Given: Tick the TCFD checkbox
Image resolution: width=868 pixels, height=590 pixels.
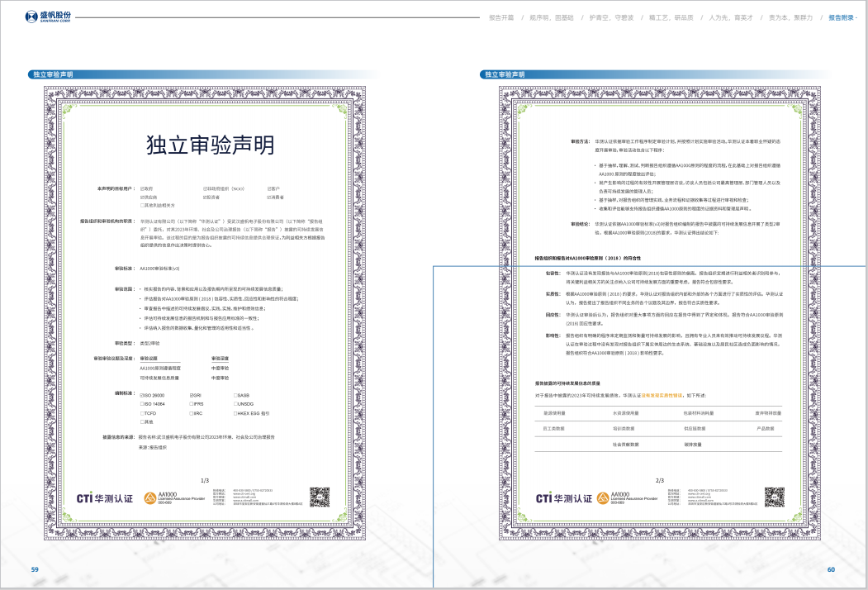Looking at the screenshot, I should click(142, 412).
